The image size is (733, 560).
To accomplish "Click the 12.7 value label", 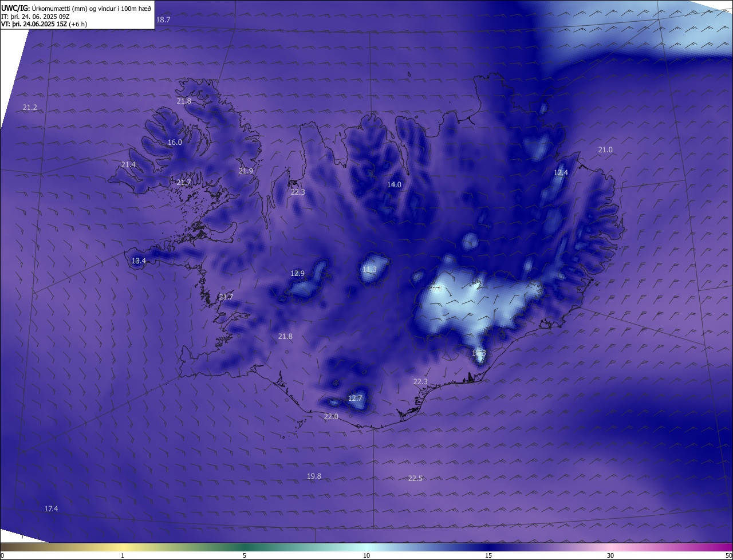I will pyautogui.click(x=355, y=398).
